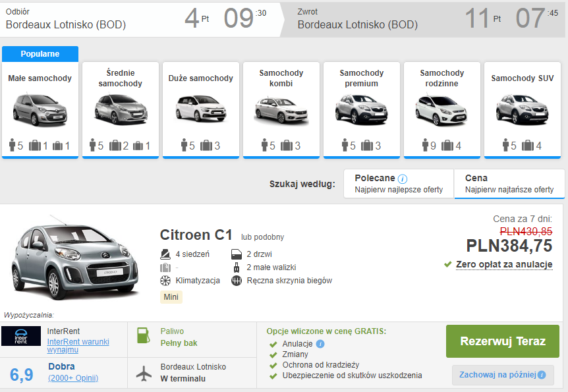Screen dimensions: 568x392
Task: Click the greyed large luggage icon
Action: point(165,267)
